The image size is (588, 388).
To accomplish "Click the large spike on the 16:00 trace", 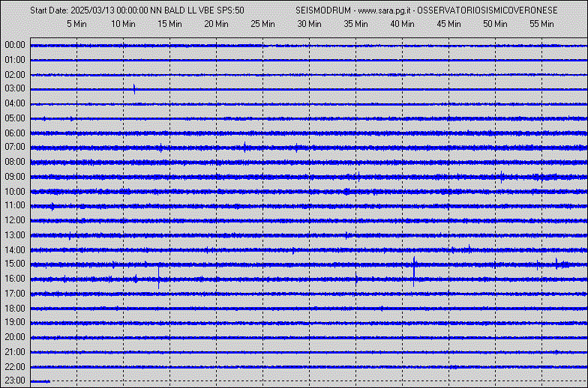I will 159,277.
